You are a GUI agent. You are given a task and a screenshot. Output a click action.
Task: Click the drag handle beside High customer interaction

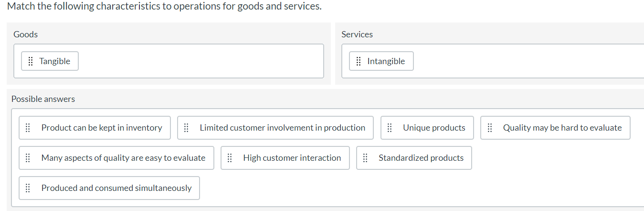(x=230, y=158)
